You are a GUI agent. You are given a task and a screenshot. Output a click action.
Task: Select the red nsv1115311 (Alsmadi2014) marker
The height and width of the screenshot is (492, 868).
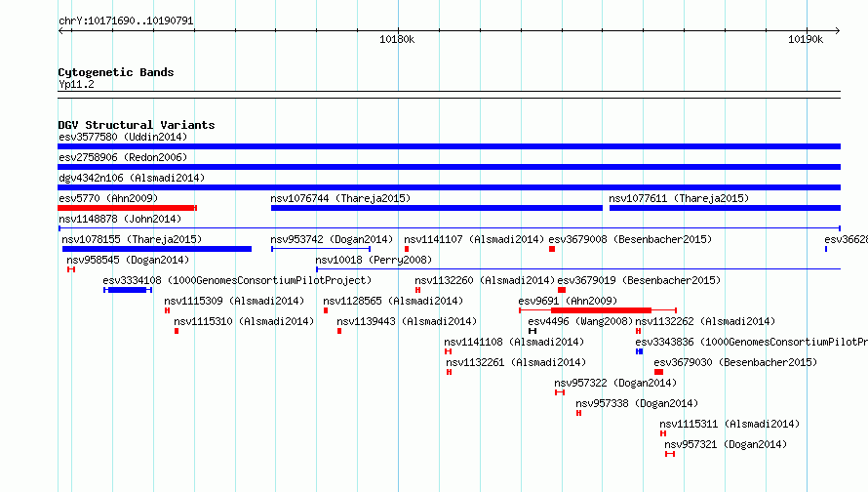click(x=663, y=433)
